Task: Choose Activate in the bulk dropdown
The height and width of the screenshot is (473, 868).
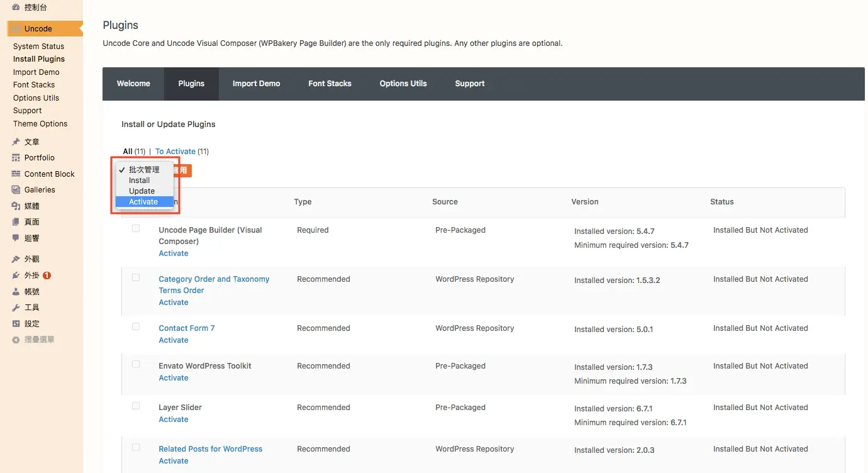Action: [x=144, y=202]
